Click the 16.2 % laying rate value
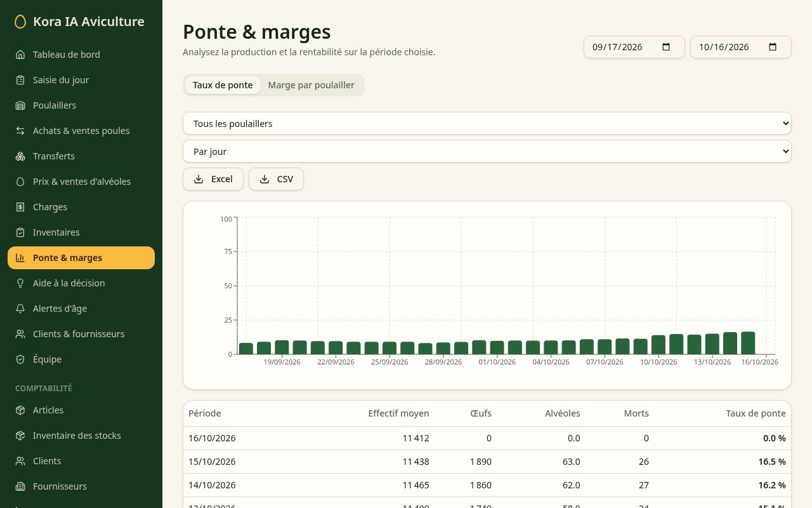812x508 pixels. click(x=772, y=485)
